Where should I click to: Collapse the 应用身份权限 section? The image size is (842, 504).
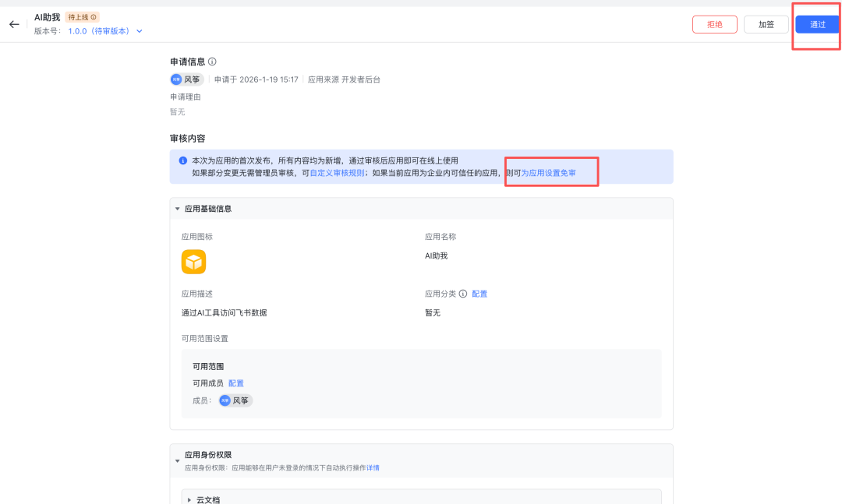[x=177, y=460]
